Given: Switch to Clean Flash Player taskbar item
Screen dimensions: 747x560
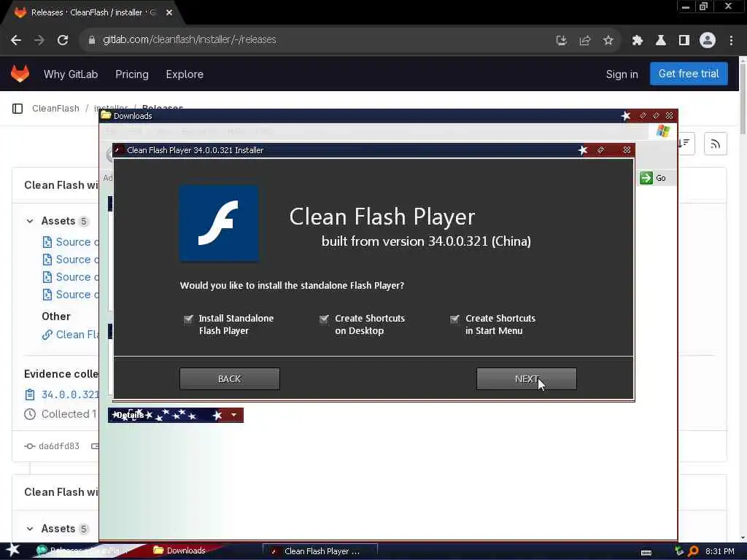Looking at the screenshot, I should 320,551.
